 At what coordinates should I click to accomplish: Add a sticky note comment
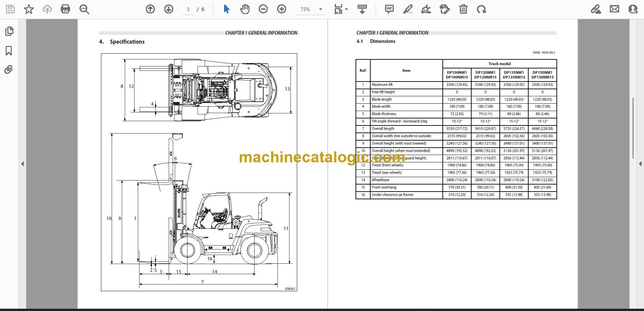pyautogui.click(x=389, y=9)
